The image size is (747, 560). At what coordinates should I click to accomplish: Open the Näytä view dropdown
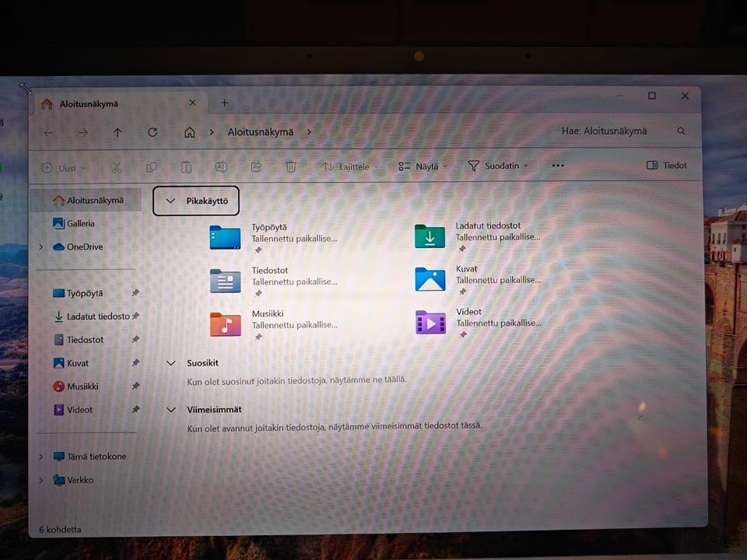[x=423, y=166]
